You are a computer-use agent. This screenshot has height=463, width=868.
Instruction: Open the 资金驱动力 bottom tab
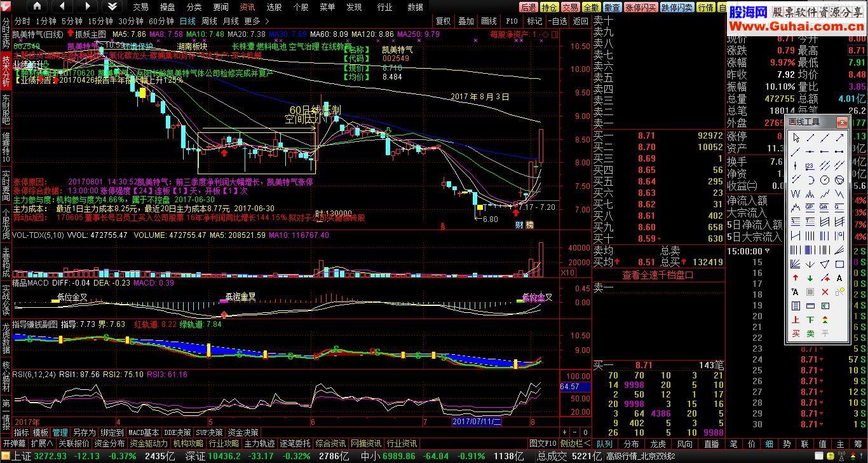[149, 443]
